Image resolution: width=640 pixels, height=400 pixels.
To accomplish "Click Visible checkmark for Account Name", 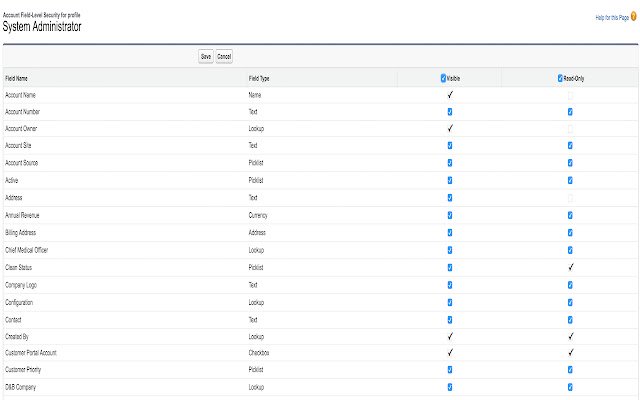I will tap(450, 95).
